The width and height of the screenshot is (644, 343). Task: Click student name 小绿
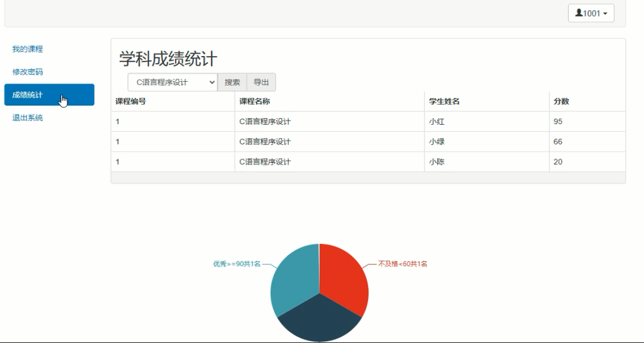(436, 142)
